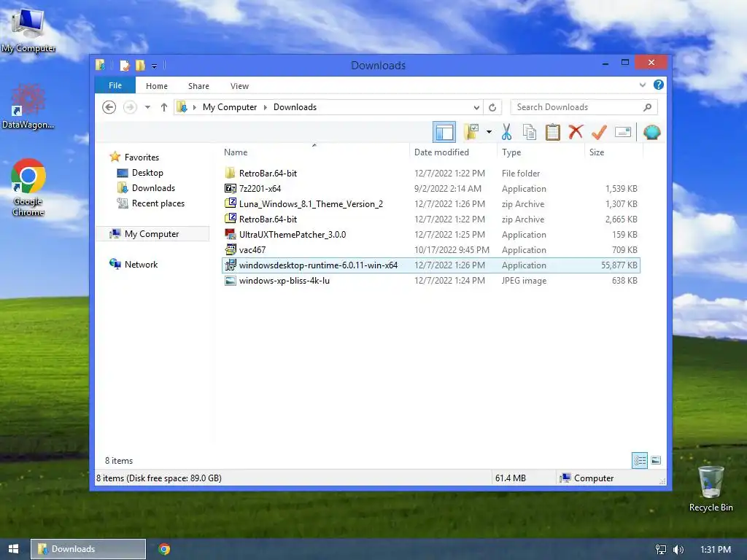Open the View ribbon tab

[239, 86]
